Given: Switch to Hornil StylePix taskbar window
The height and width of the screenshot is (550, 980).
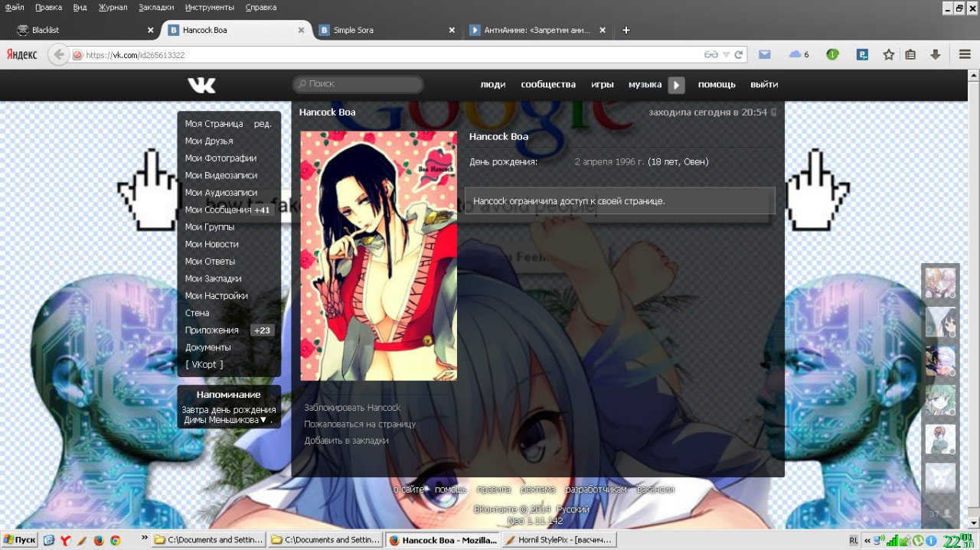Looking at the screenshot, I should tap(559, 540).
